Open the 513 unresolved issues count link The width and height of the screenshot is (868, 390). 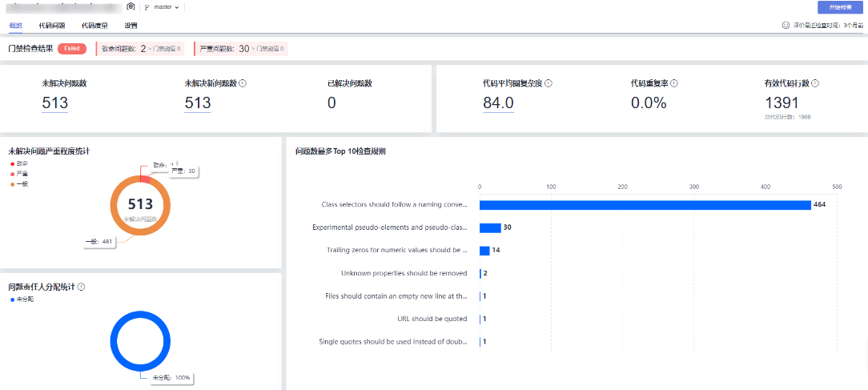pyautogui.click(x=54, y=103)
